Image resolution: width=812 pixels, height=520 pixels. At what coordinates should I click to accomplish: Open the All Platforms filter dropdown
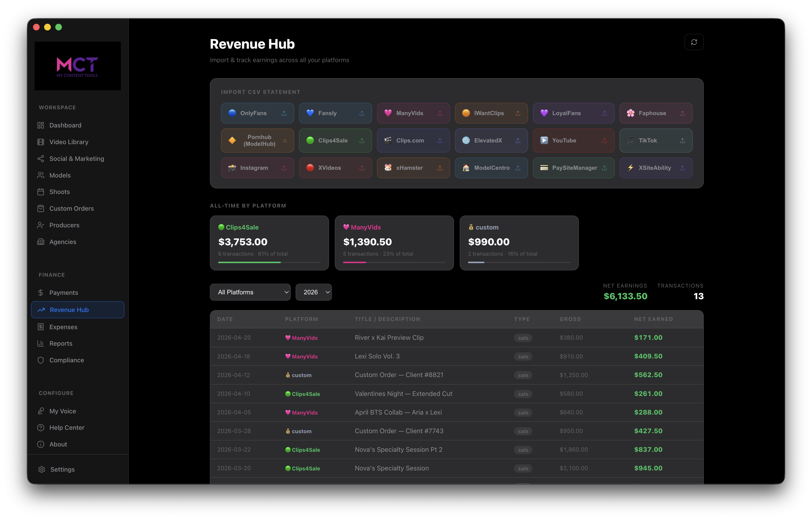pos(250,292)
